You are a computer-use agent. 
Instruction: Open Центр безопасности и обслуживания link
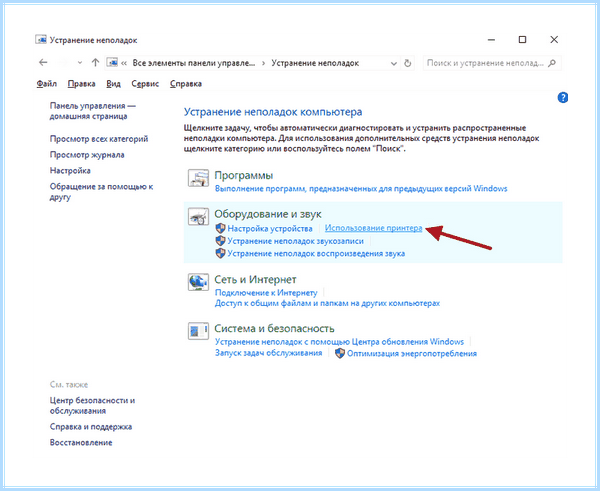tap(92, 406)
